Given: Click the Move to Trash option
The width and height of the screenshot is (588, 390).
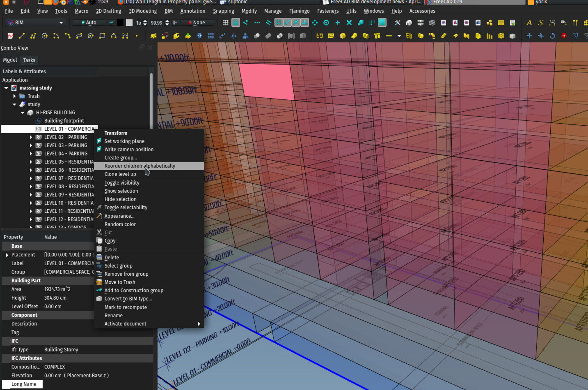Looking at the screenshot, I should [x=119, y=282].
